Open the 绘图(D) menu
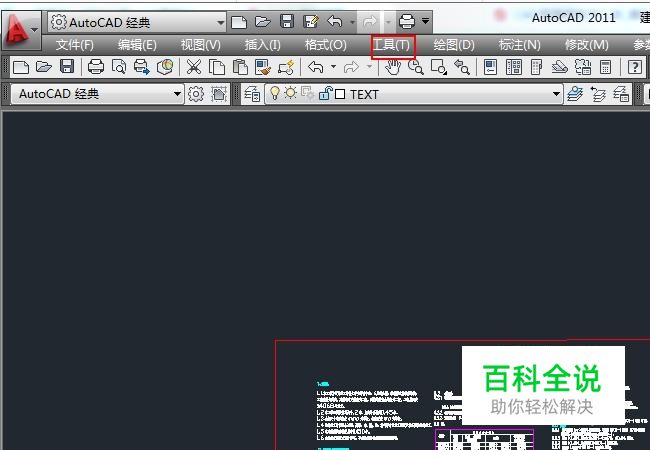 tap(454, 45)
